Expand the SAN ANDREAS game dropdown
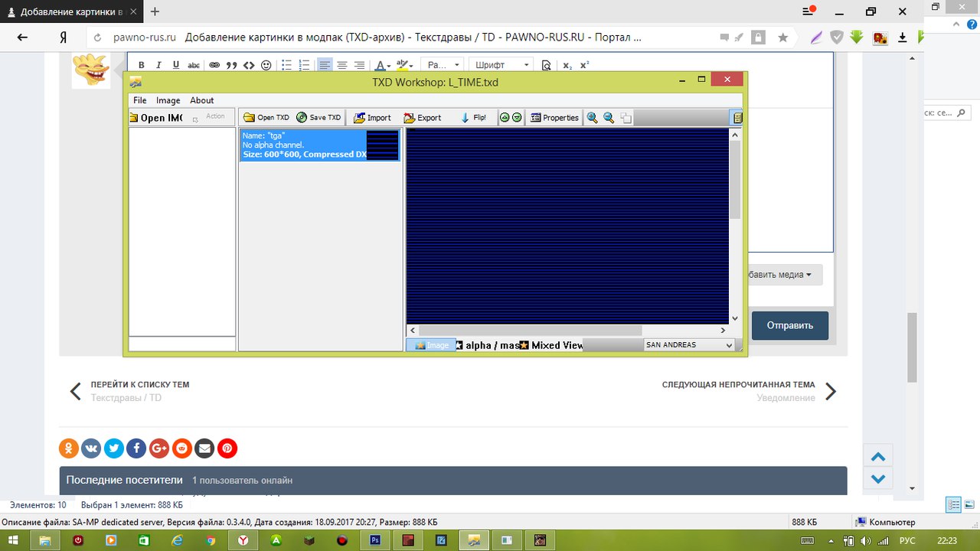Screen dimensions: 980x551 [x=689, y=345]
